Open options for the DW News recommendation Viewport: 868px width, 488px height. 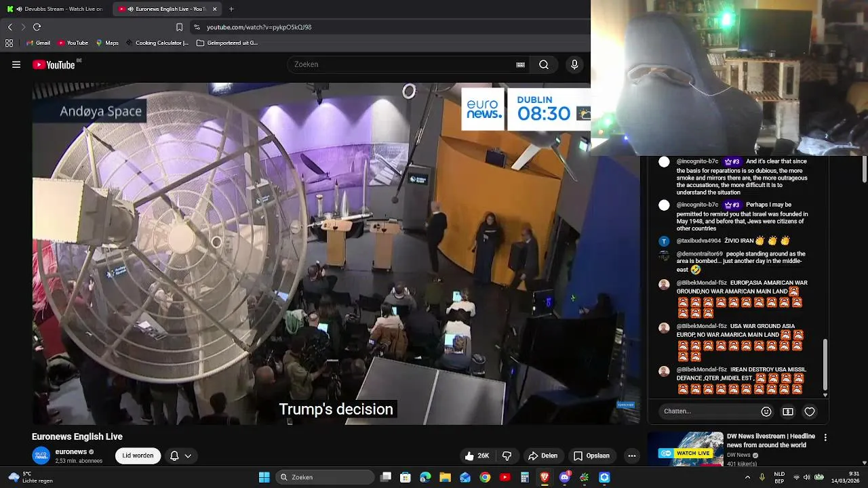pos(825,438)
